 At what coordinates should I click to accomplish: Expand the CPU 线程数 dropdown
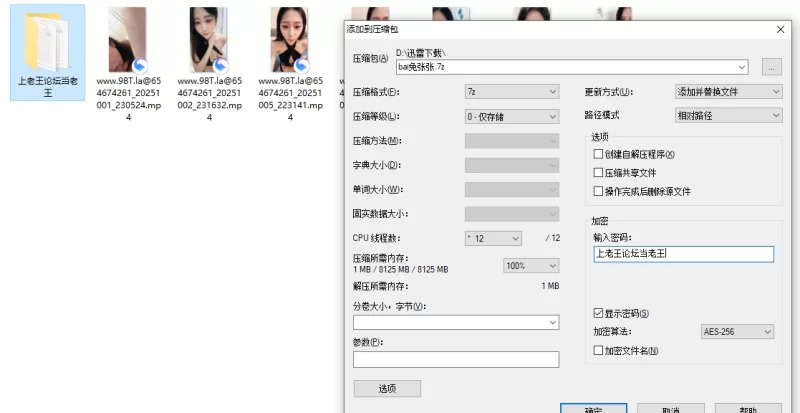click(493, 238)
